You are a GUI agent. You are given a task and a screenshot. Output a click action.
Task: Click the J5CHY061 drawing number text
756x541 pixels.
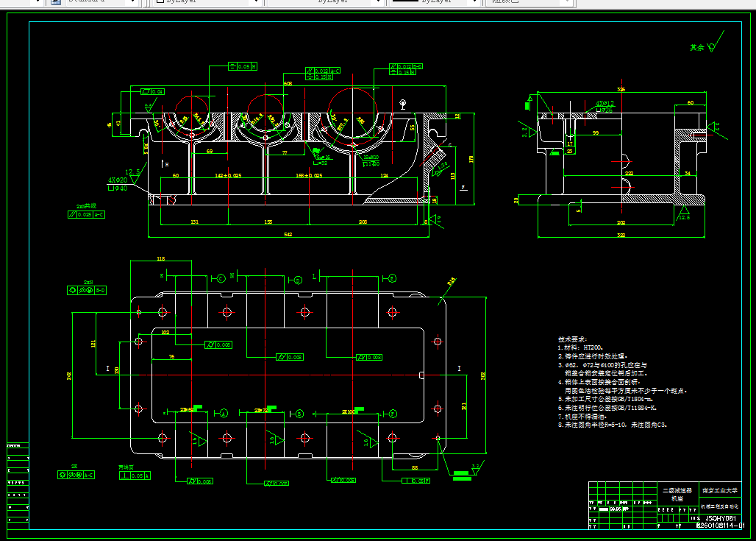point(721,519)
